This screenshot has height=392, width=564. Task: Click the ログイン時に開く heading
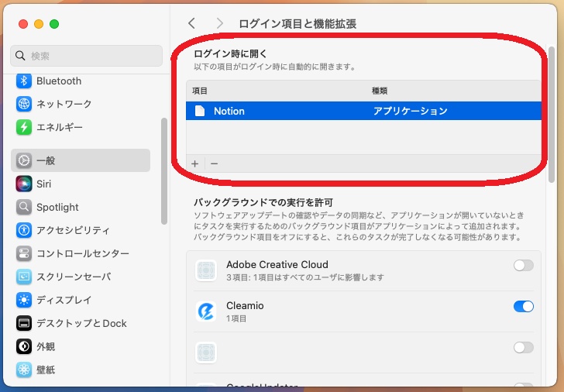pyautogui.click(x=230, y=54)
